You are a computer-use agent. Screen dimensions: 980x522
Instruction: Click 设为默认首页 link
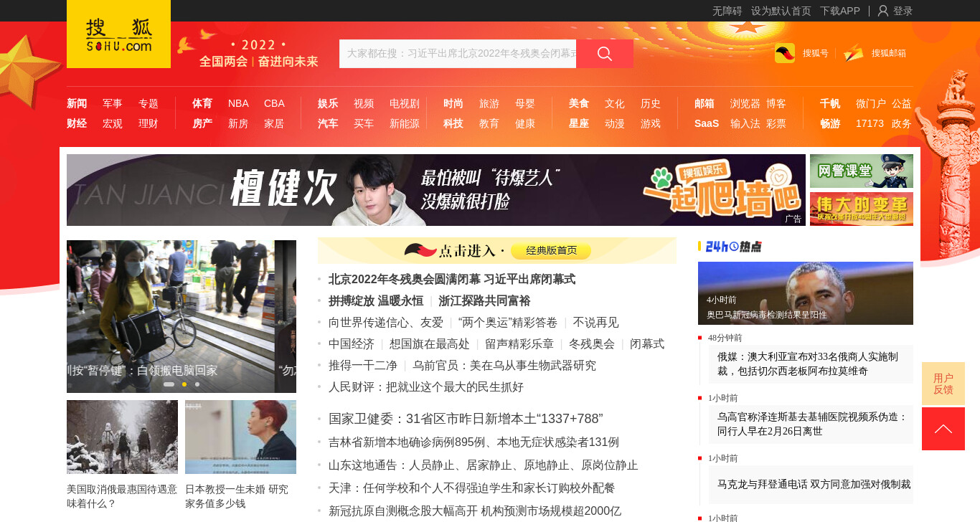(781, 11)
